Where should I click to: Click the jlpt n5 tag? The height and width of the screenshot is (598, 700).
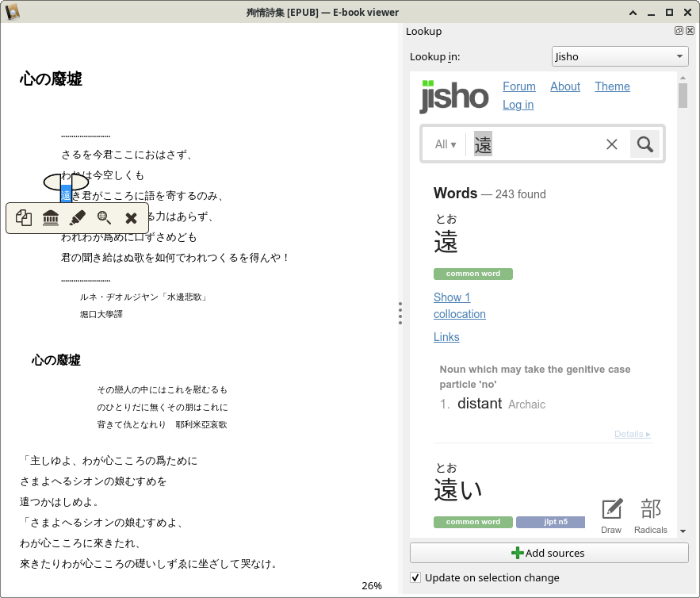(x=550, y=522)
